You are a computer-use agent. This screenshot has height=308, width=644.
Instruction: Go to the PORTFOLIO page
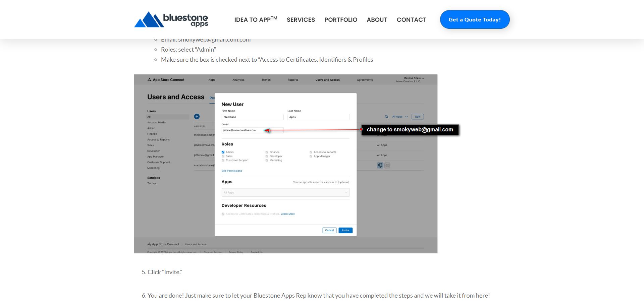[340, 20]
